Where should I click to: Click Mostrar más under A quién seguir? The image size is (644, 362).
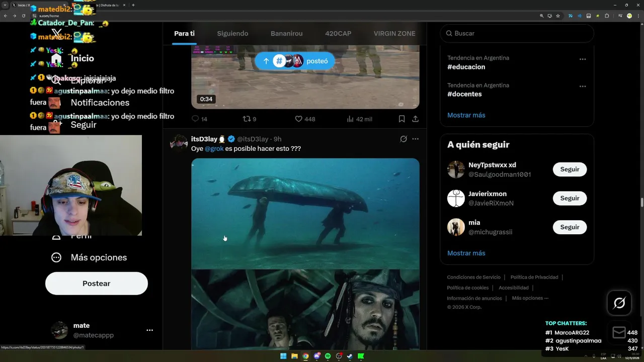pyautogui.click(x=466, y=253)
